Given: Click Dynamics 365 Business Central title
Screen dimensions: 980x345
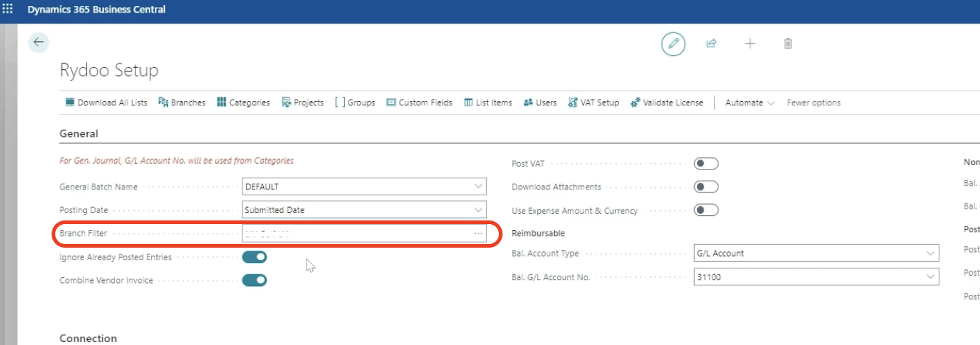Looking at the screenshot, I should (97, 10).
